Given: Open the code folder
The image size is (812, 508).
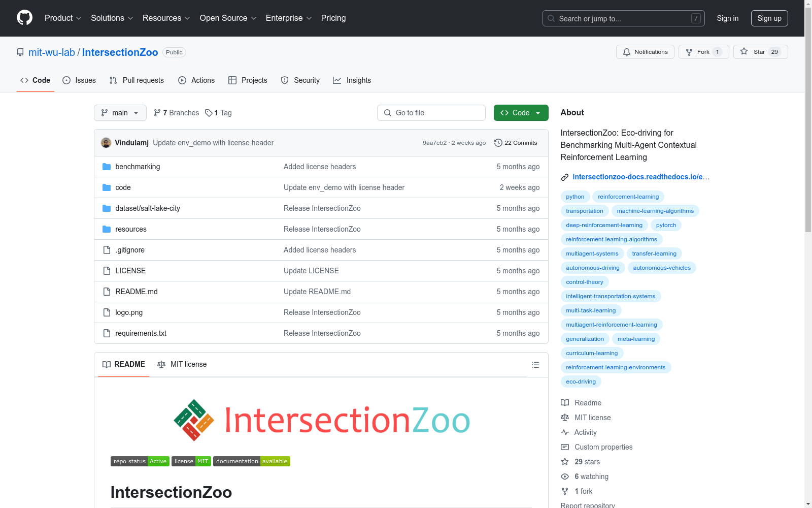Looking at the screenshot, I should tap(123, 187).
